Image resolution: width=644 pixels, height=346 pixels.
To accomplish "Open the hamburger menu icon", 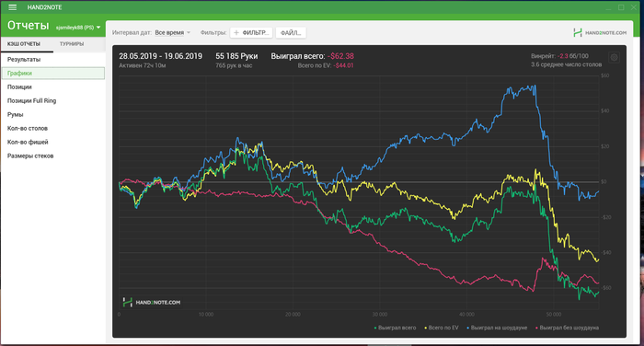I will (x=13, y=7).
